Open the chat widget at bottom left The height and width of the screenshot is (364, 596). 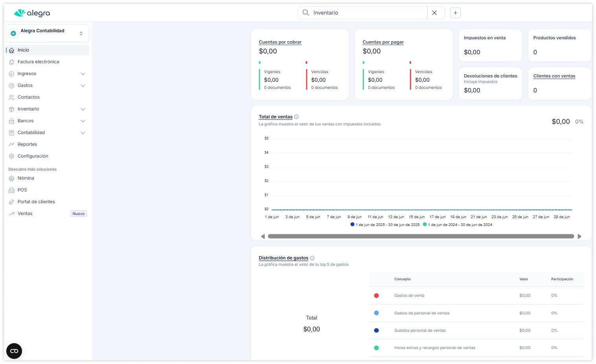pos(14,351)
